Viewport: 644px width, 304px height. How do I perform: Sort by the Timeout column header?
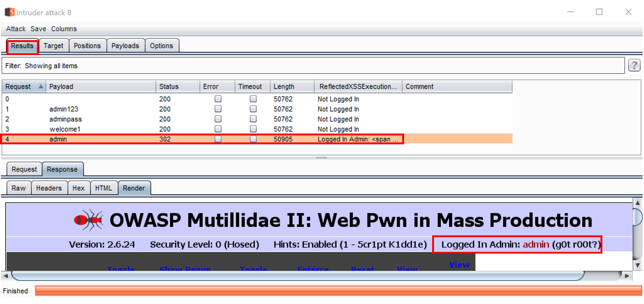coord(252,86)
